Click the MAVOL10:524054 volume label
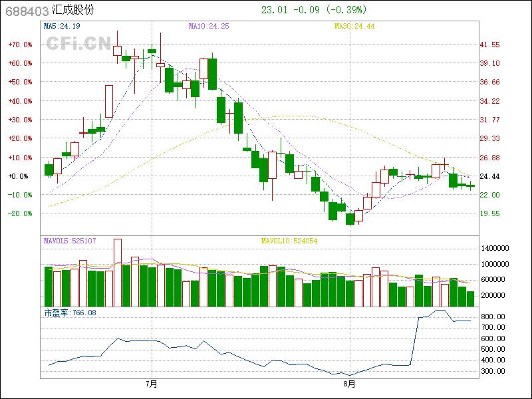Viewport: 532px width, 399px height. coord(289,241)
